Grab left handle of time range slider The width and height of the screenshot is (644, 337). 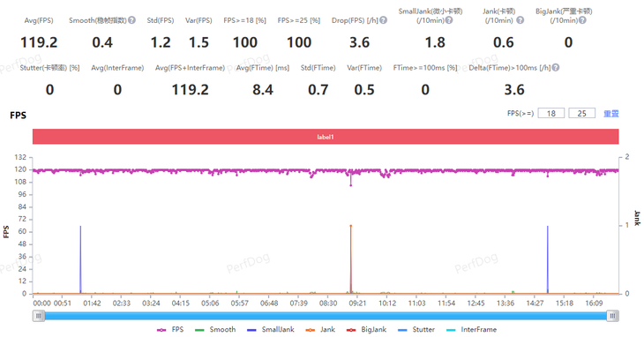point(39,316)
